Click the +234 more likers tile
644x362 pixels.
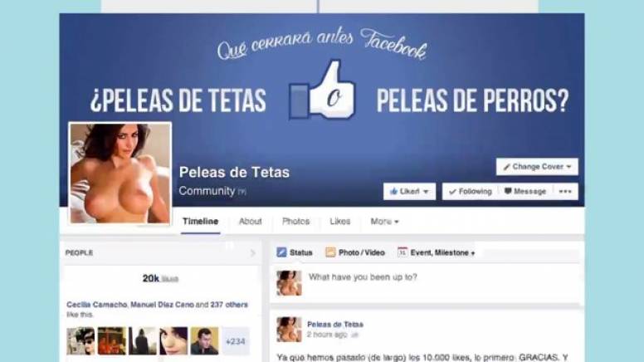pyautogui.click(x=236, y=341)
